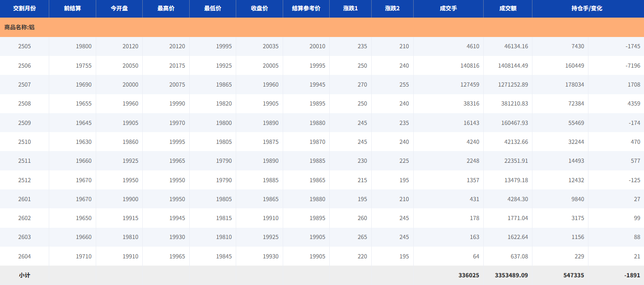Click the 成交手 column header
Screen dimensions: 644x285
448,9
